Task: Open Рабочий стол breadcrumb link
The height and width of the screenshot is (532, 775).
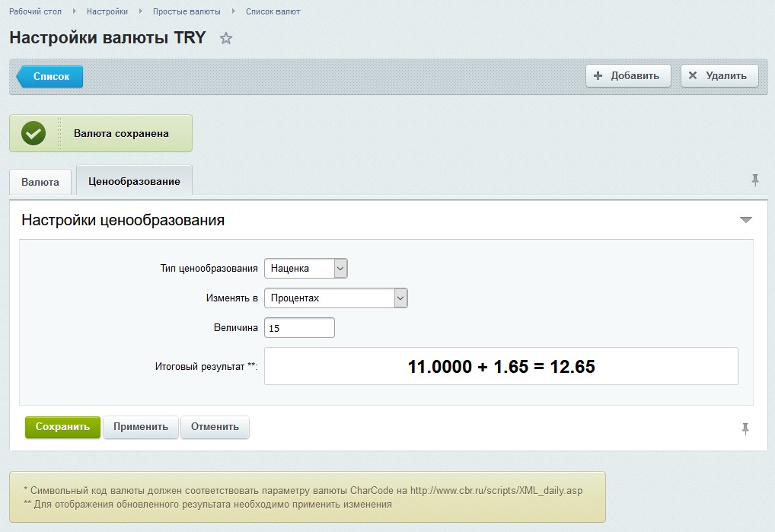Action: tap(35, 11)
